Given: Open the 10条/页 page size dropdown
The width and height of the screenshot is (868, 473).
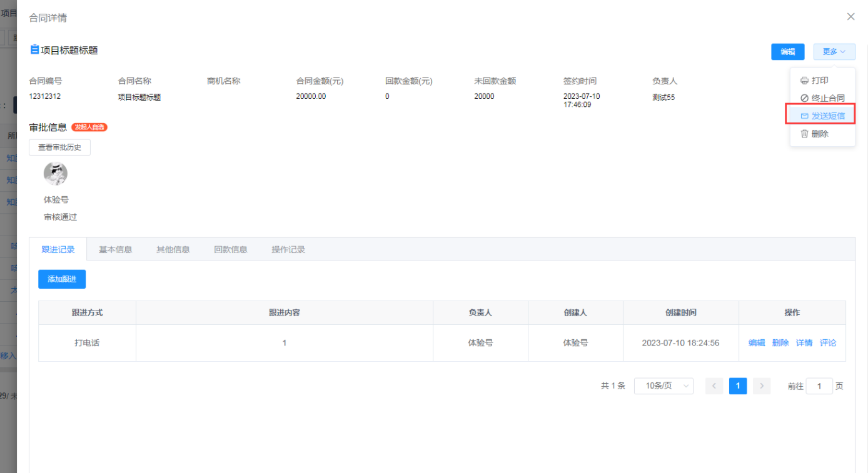Looking at the screenshot, I should 664,386.
